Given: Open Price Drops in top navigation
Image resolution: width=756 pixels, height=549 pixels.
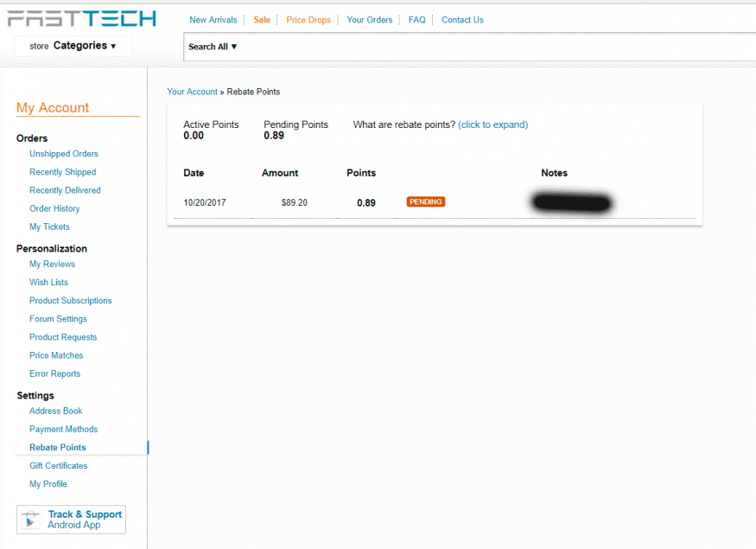Looking at the screenshot, I should (308, 20).
